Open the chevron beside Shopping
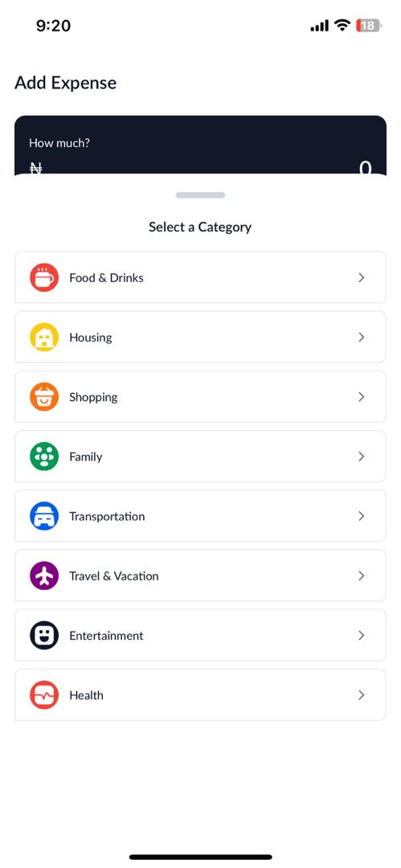 (x=361, y=397)
